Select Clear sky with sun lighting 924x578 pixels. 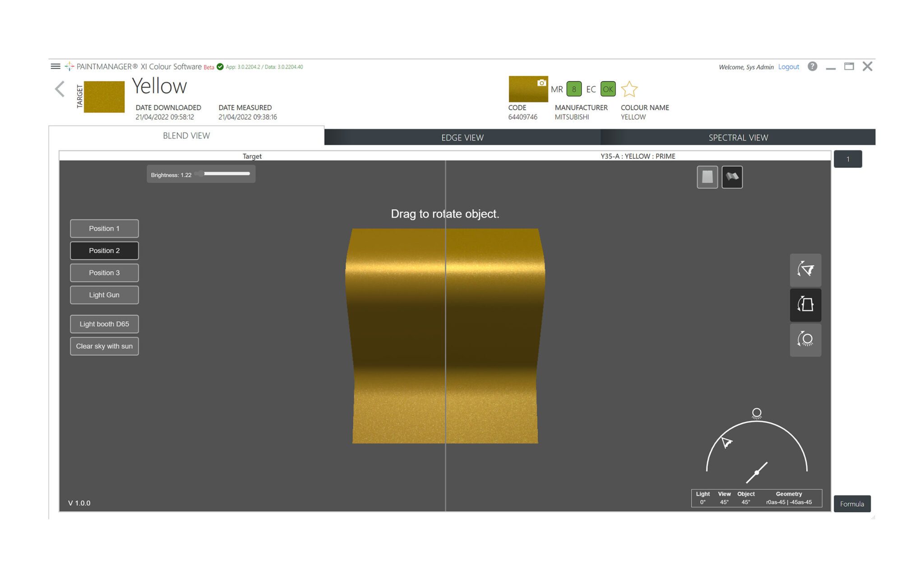[104, 346]
